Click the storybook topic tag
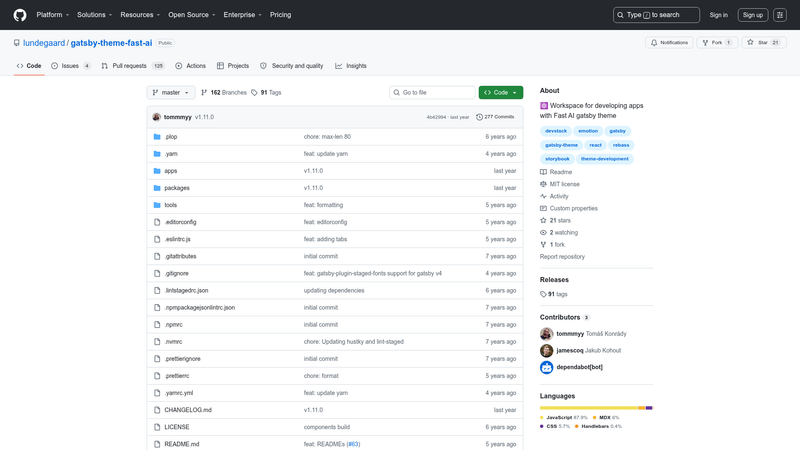Viewport: 800px width, 450px height. click(557, 159)
